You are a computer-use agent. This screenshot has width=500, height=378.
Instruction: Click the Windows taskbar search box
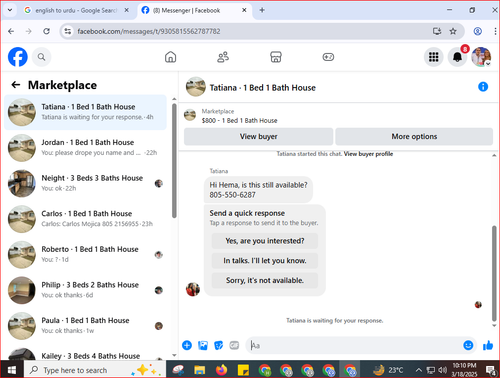point(95,370)
